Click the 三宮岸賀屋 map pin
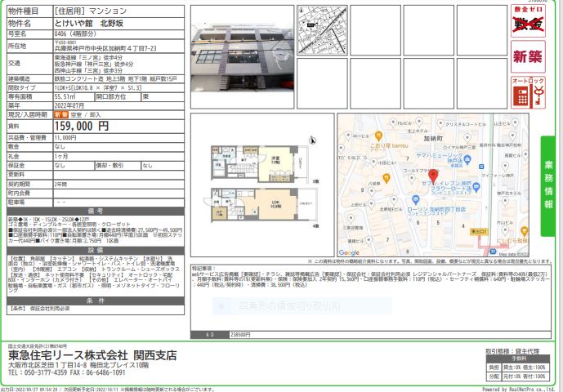This screenshot has height=392, width=563. (351, 218)
